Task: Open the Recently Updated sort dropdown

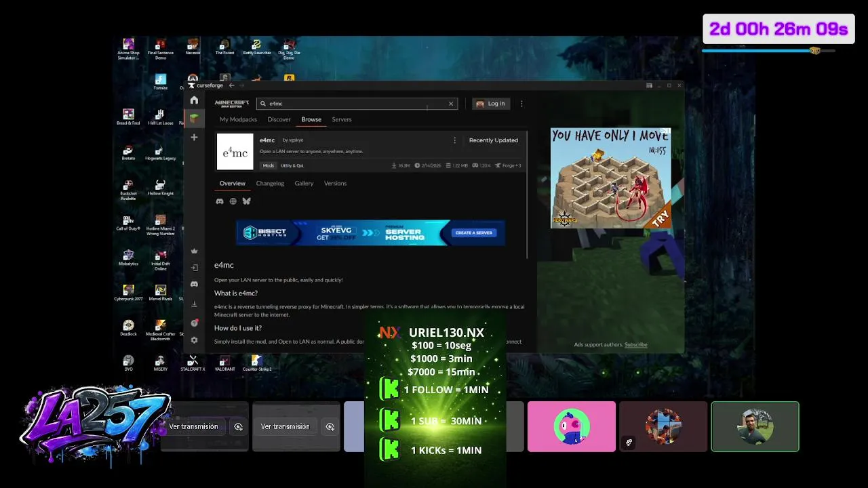Action: (494, 140)
